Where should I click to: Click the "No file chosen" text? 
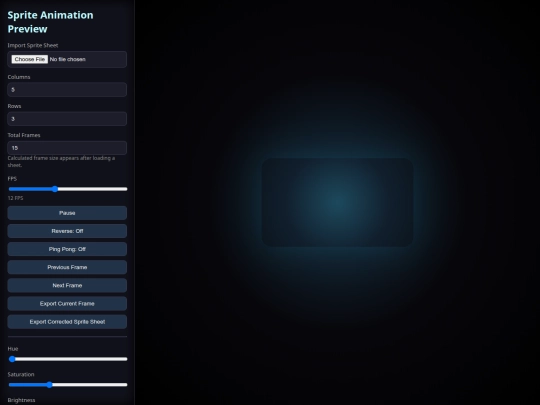pos(68,59)
